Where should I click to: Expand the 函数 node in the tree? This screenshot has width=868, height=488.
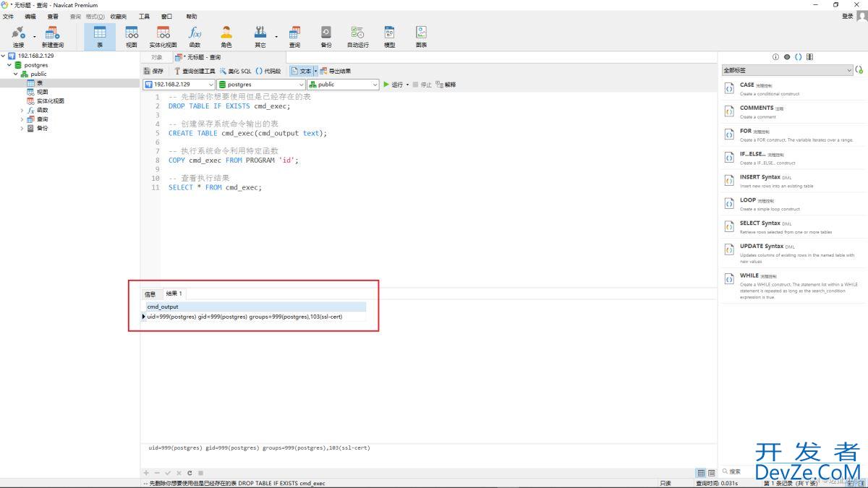pyautogui.click(x=22, y=110)
